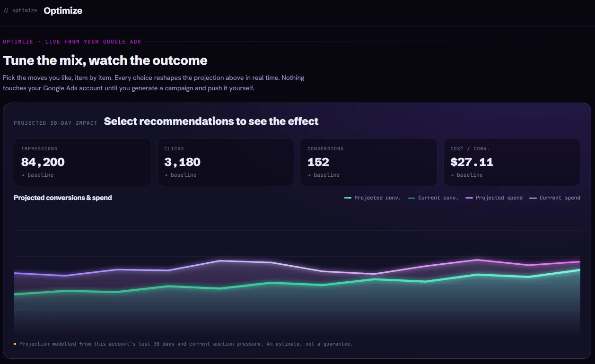Click the 'Projected conversions & spend' chart title
The width and height of the screenshot is (595, 364).
tap(63, 198)
